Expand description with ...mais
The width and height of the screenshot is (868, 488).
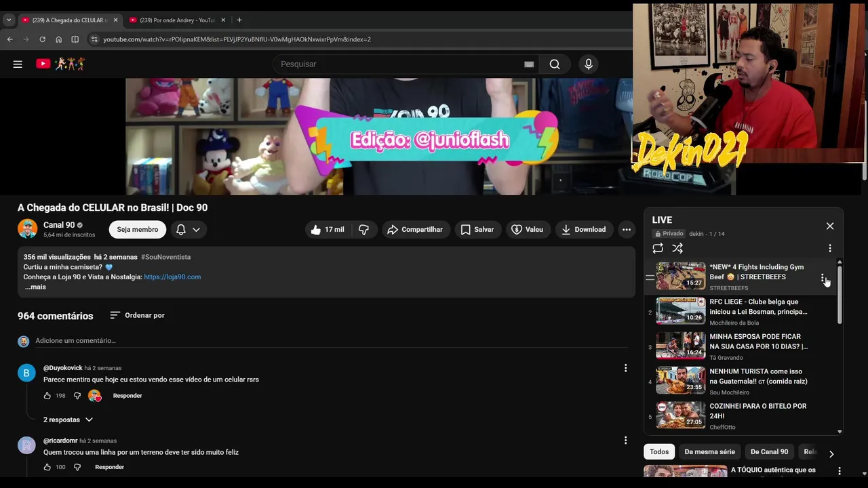click(x=35, y=287)
